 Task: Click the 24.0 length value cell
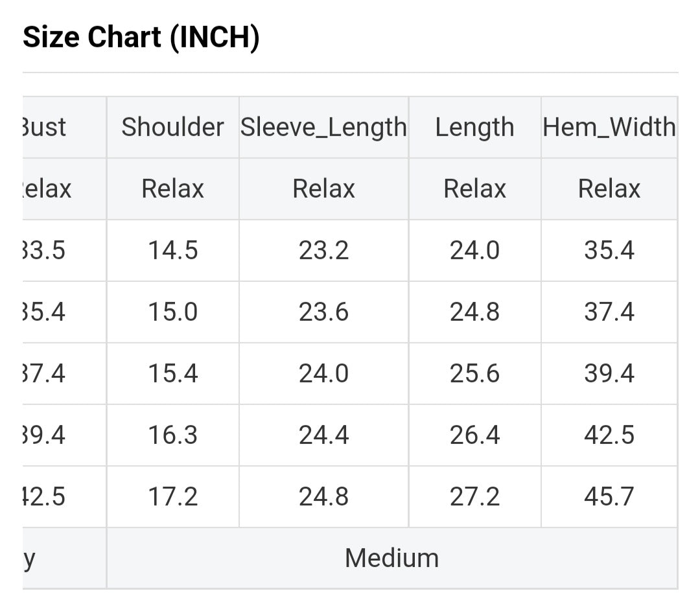pos(474,250)
